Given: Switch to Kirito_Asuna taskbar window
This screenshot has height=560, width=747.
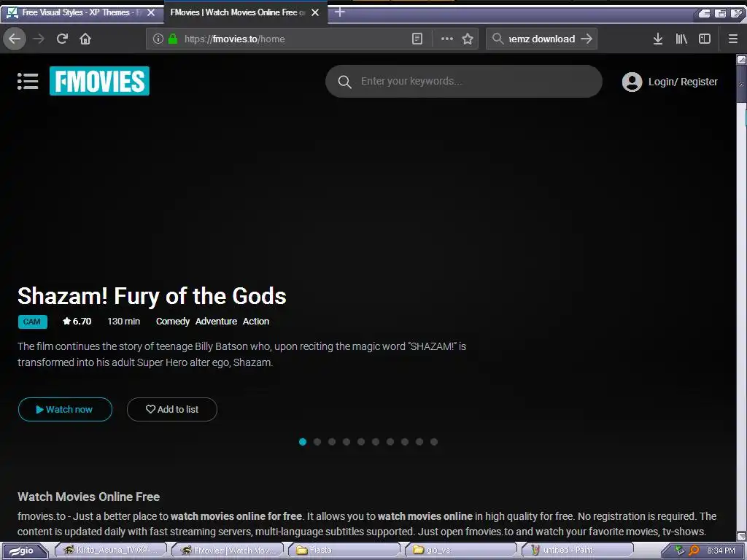Looking at the screenshot, I should tap(111, 551).
